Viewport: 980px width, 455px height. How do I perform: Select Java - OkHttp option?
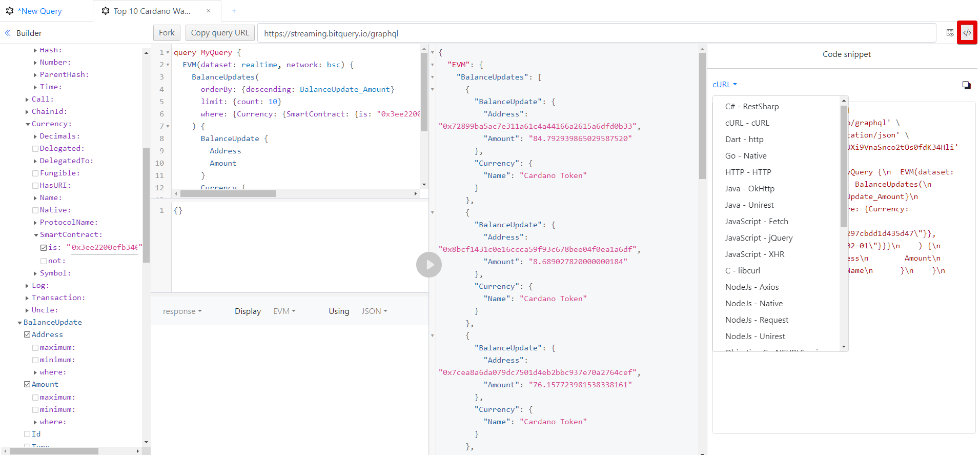(749, 189)
